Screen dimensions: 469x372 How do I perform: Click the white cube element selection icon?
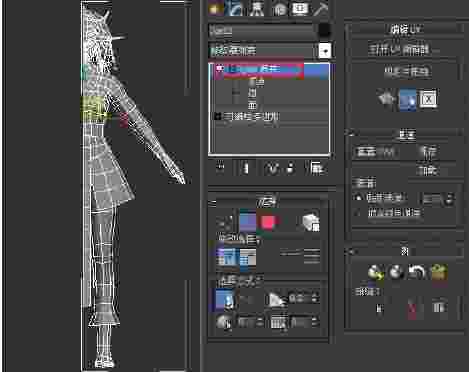click(311, 222)
